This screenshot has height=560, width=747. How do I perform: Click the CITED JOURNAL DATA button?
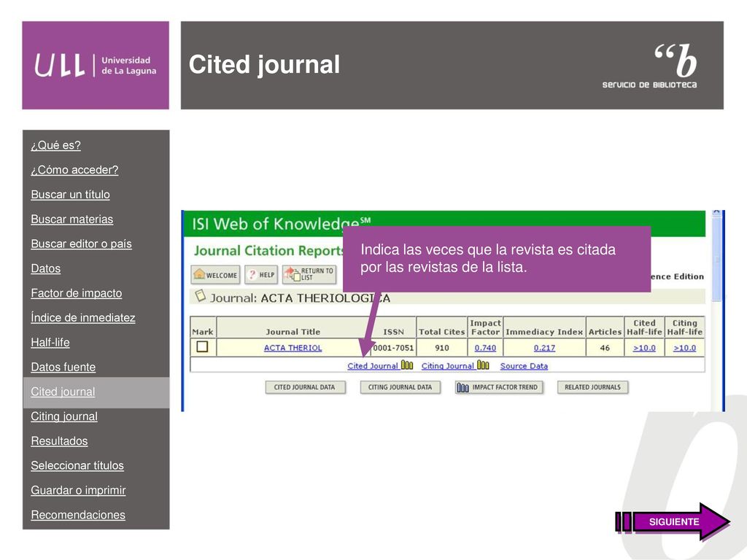(305, 387)
